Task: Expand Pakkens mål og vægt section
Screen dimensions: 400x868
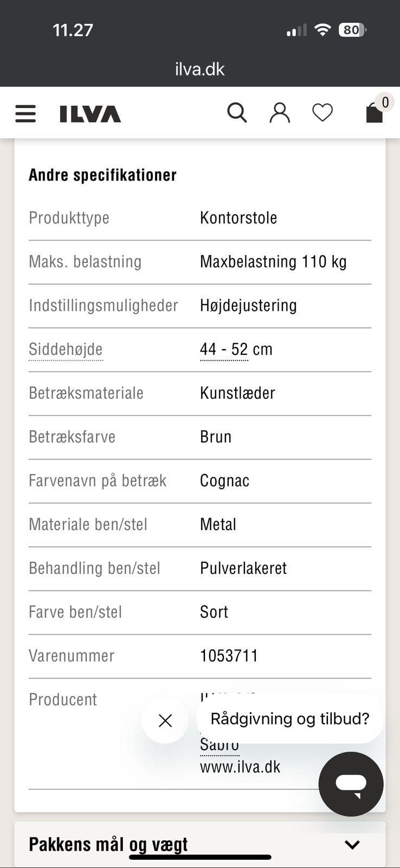Action: 352,844
